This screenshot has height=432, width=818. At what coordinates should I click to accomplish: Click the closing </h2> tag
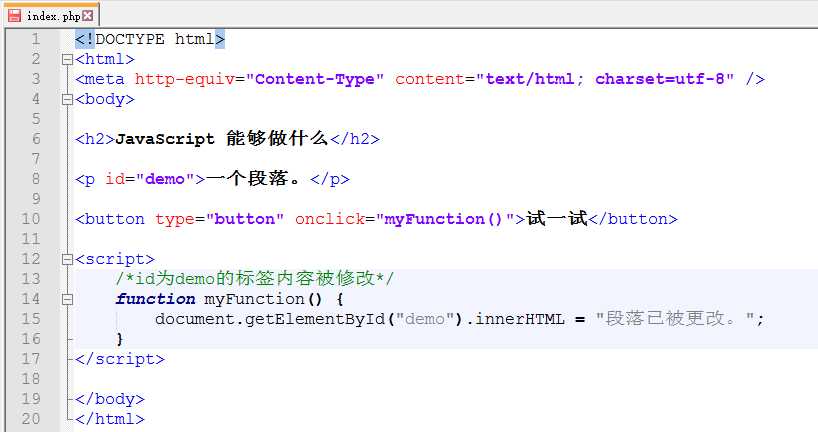(355, 139)
